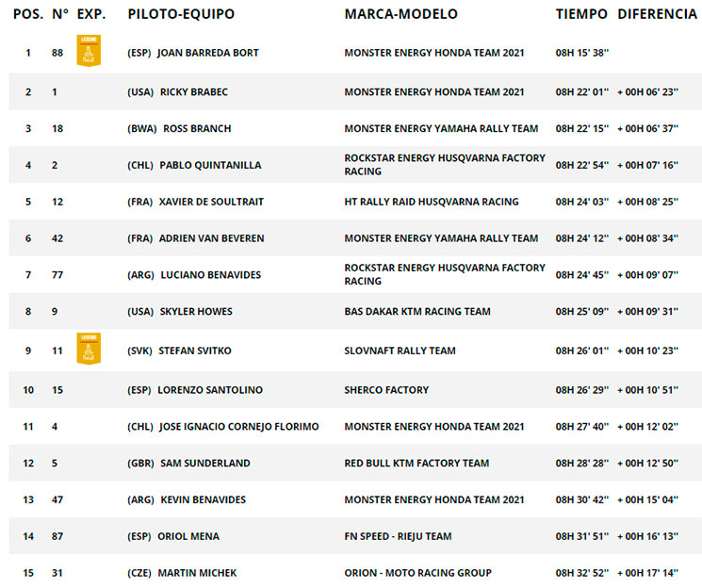Click the Legend badge beside Stefan Svitko
Image resolution: width=702 pixels, height=588 pixels.
[89, 349]
